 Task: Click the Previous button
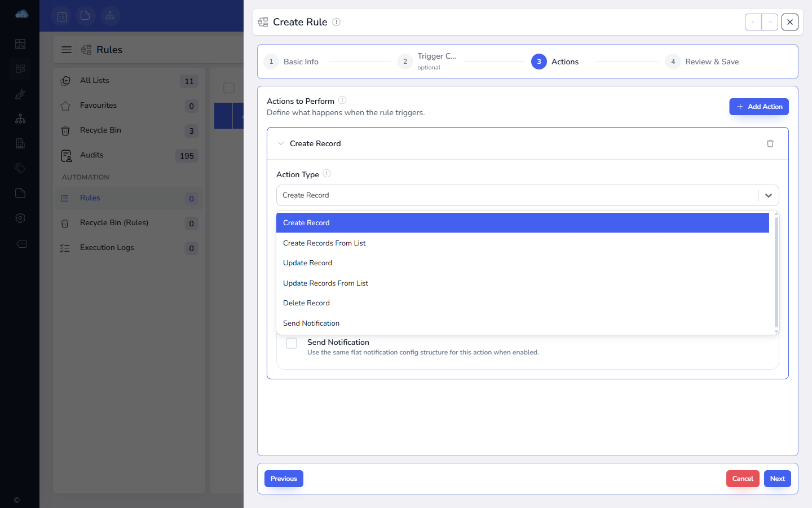pyautogui.click(x=284, y=479)
